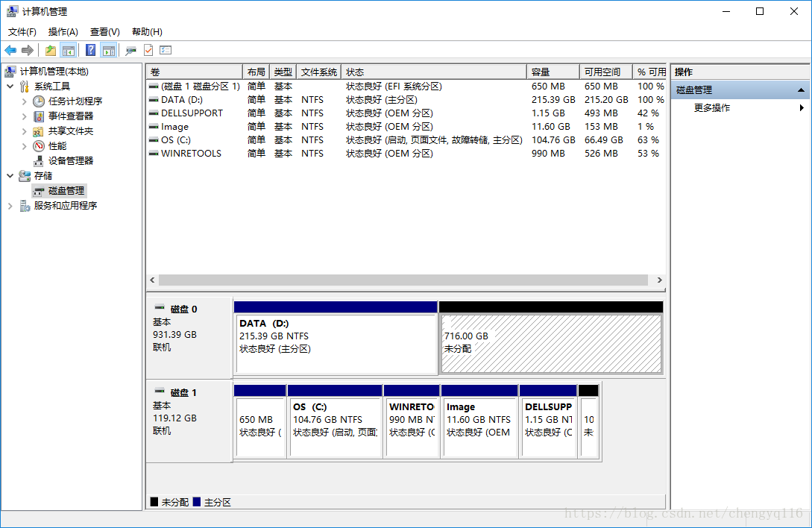Open the 查看(V) menu

(104, 31)
